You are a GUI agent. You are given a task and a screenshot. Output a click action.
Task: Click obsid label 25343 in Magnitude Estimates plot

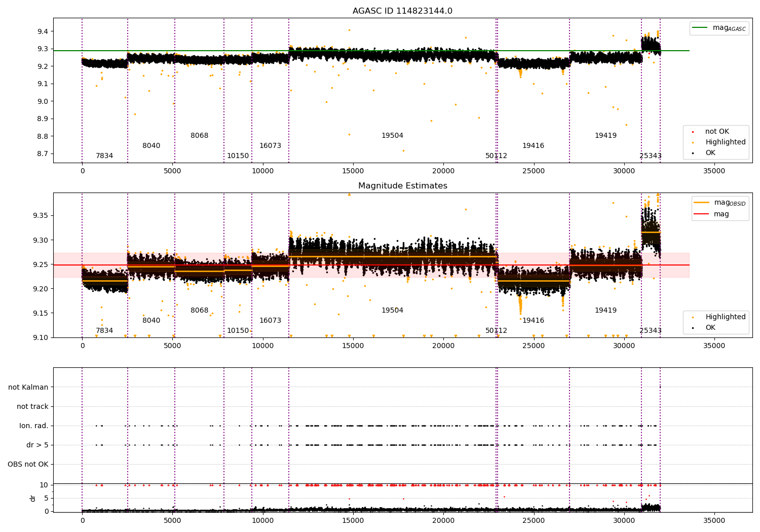651,331
